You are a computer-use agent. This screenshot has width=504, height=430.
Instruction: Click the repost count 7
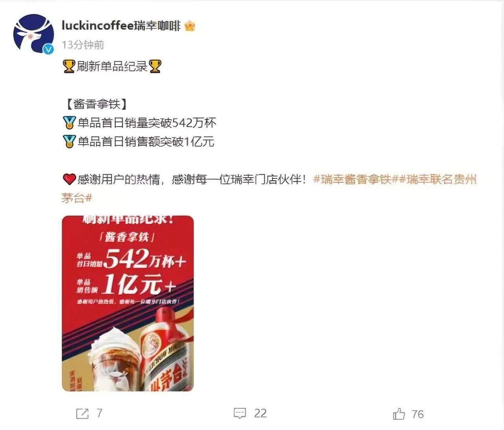click(x=100, y=413)
